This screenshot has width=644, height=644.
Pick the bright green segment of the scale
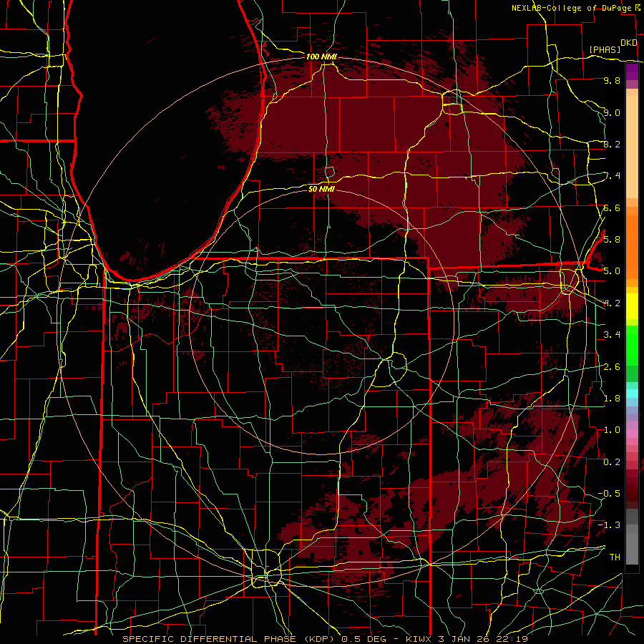pyautogui.click(x=632, y=345)
